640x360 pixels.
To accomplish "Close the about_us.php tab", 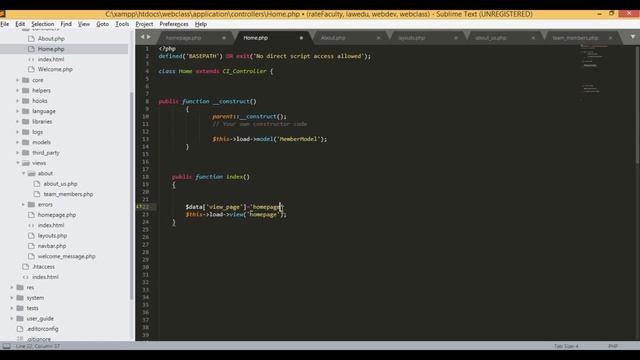I will (533, 38).
